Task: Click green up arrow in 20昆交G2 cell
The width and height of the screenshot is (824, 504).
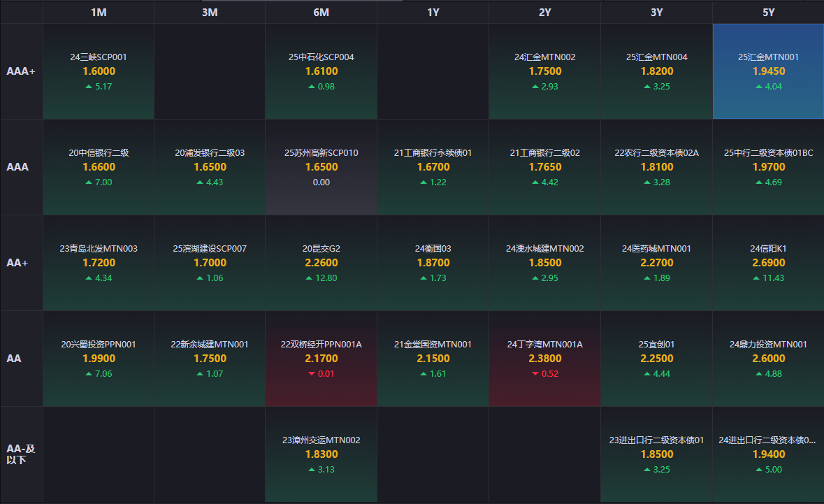Action: [x=309, y=278]
